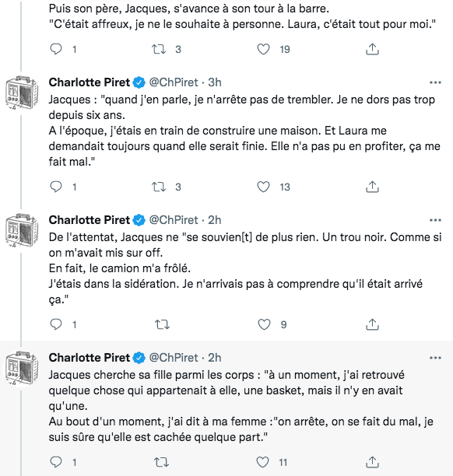
Task: Open more options on the 3h tweet
Action: (x=435, y=82)
